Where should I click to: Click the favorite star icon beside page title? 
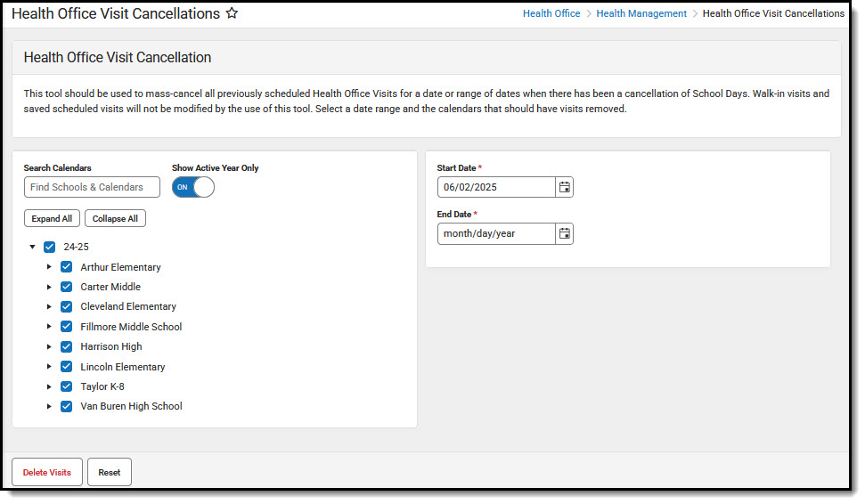[x=232, y=14]
